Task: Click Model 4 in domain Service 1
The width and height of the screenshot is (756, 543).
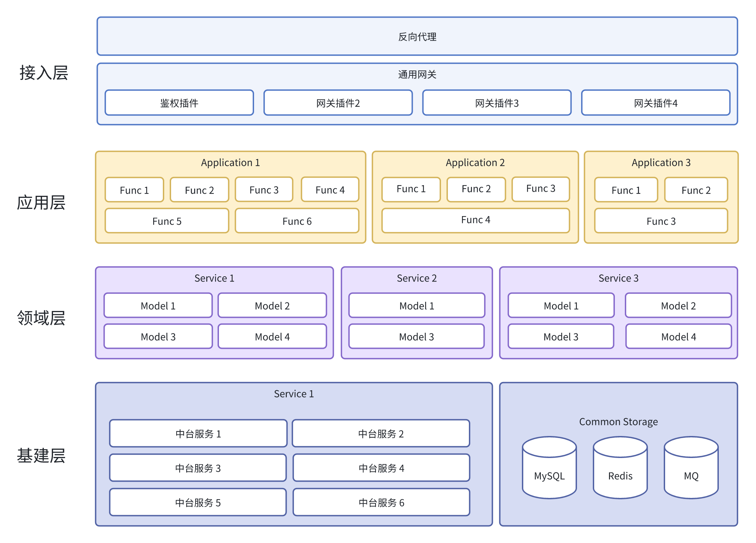Action: click(x=272, y=337)
